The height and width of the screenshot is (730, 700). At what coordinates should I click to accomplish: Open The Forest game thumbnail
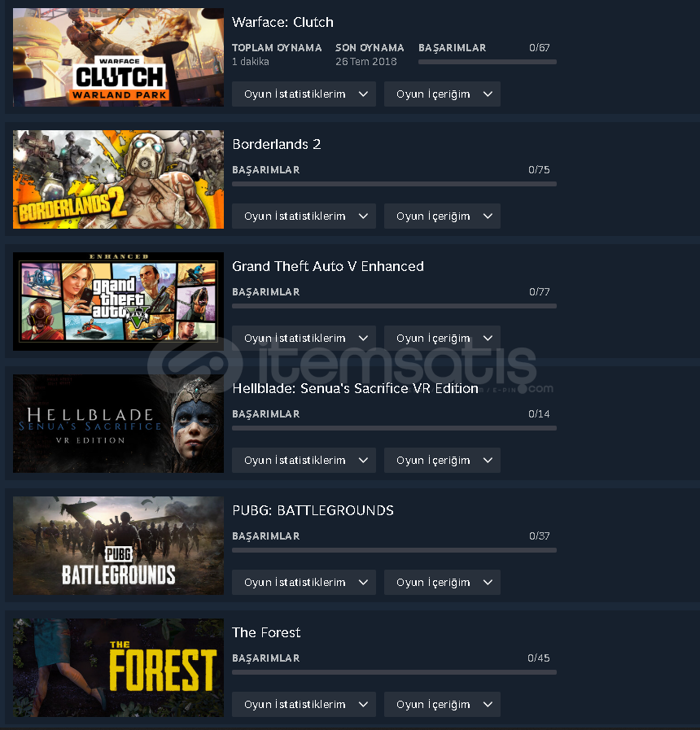(118, 667)
